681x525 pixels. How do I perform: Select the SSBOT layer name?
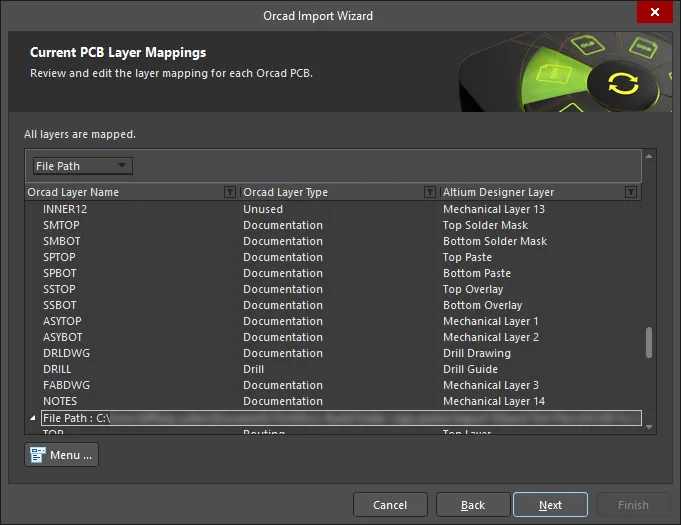tap(60, 305)
